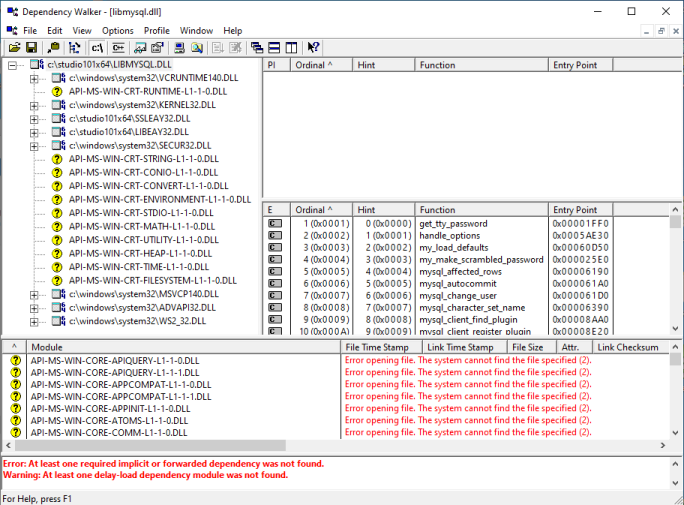
Task: Click the Tile Horizontally toolbar icon
Action: [x=274, y=48]
